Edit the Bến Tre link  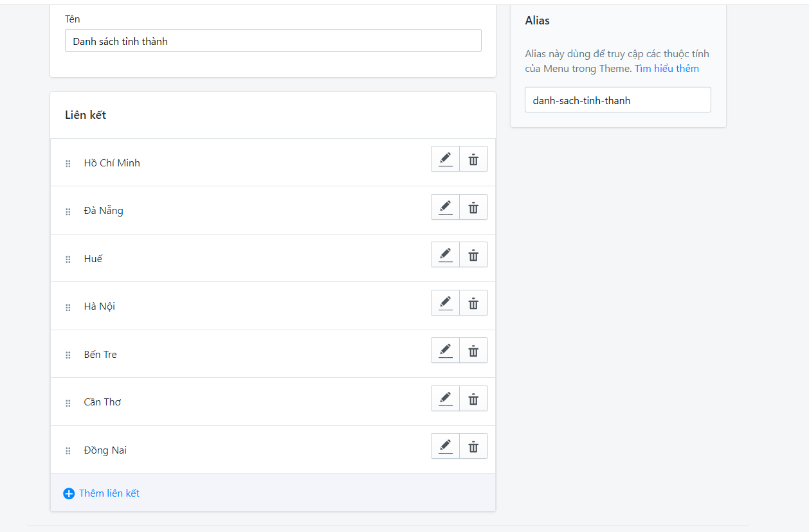446,351
